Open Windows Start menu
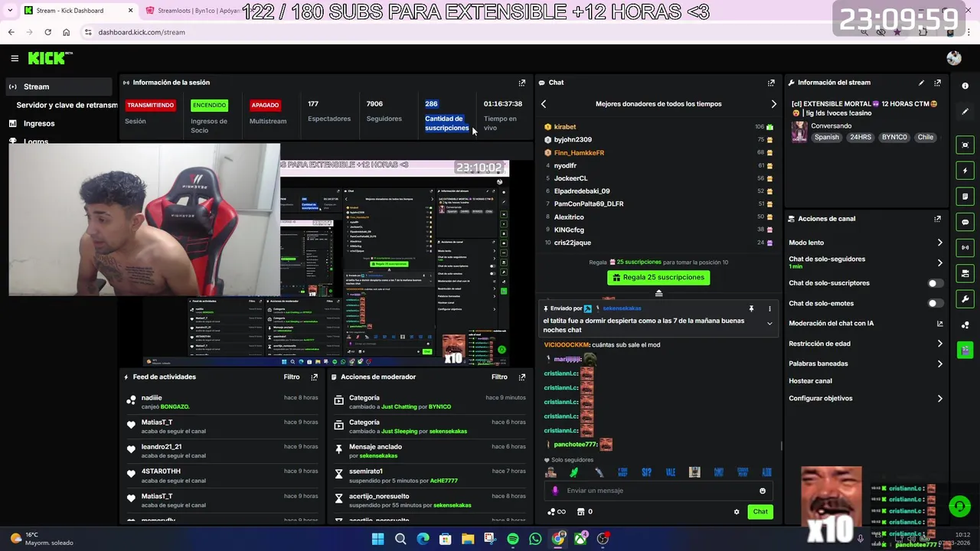Viewport: 980px width, 551px height. click(377, 539)
